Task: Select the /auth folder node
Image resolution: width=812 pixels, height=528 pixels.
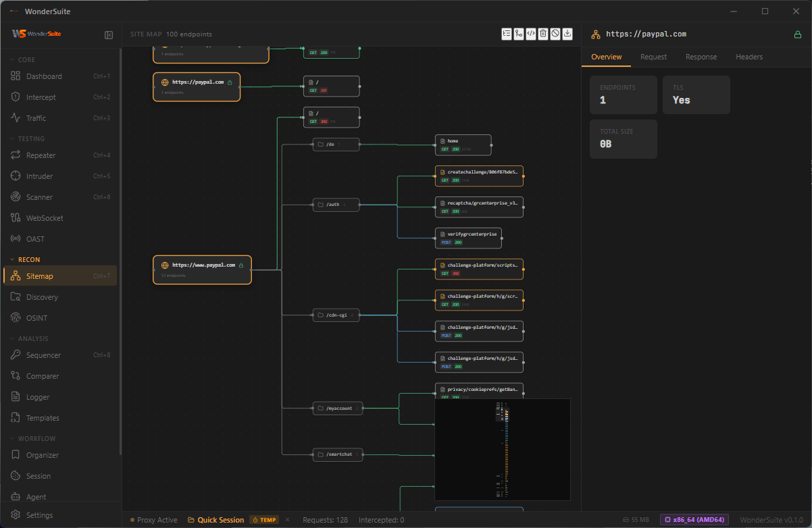Action: 336,205
